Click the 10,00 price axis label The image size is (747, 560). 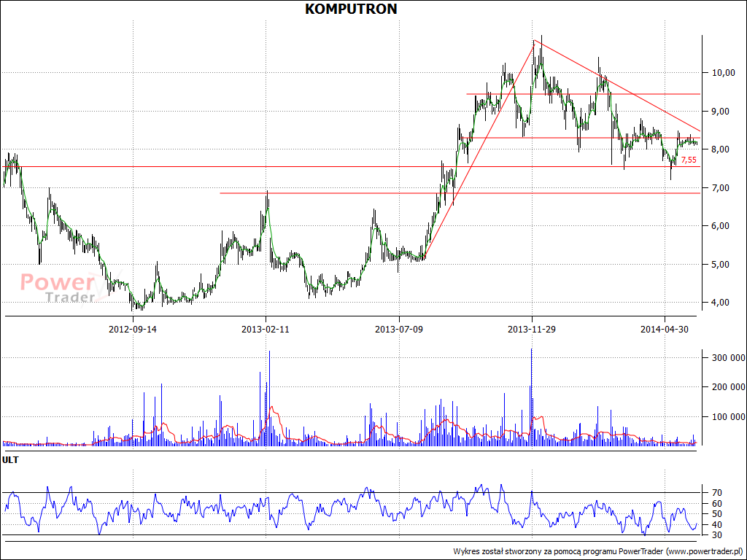(724, 73)
